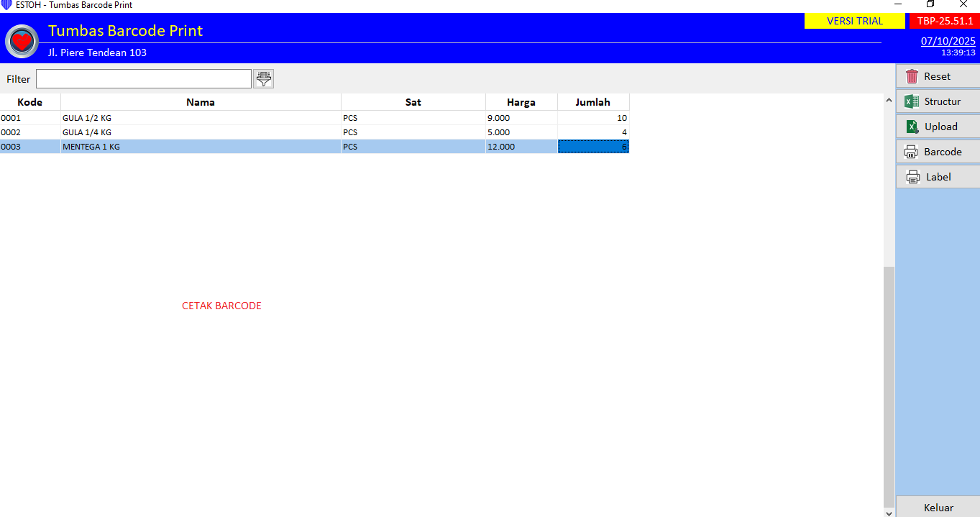The height and width of the screenshot is (517, 980).
Task: Click the printer icon beside Label
Action: pyautogui.click(x=913, y=177)
